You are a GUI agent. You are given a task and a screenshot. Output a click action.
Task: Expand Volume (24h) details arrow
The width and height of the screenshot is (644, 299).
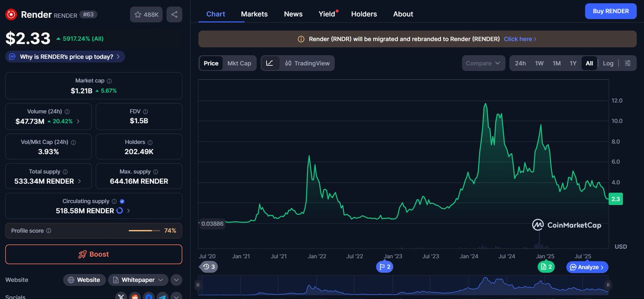[x=78, y=121]
